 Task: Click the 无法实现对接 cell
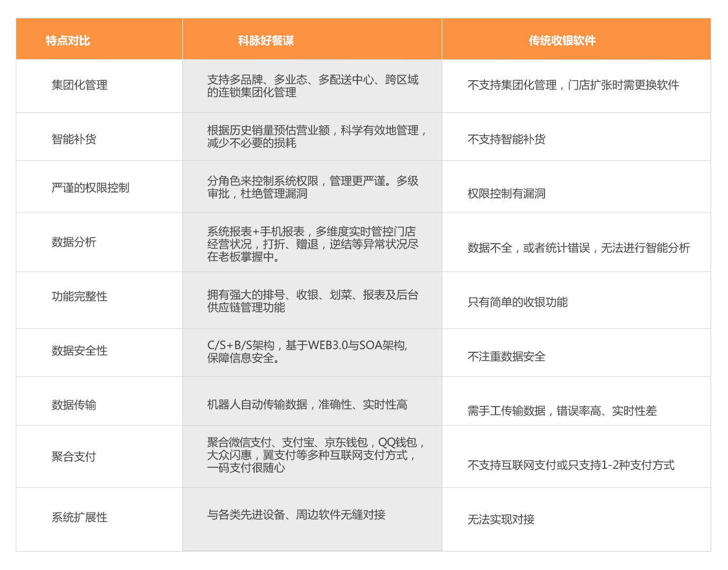click(x=576, y=519)
